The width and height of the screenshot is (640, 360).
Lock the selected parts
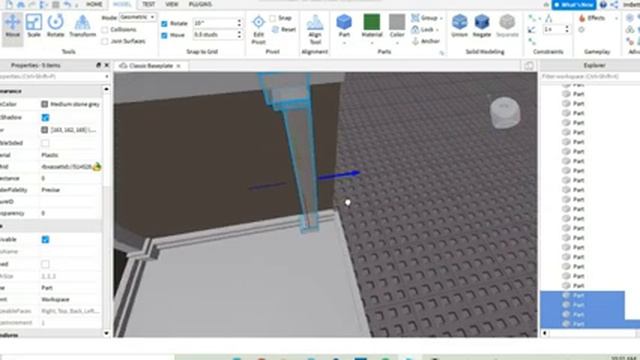(x=423, y=29)
